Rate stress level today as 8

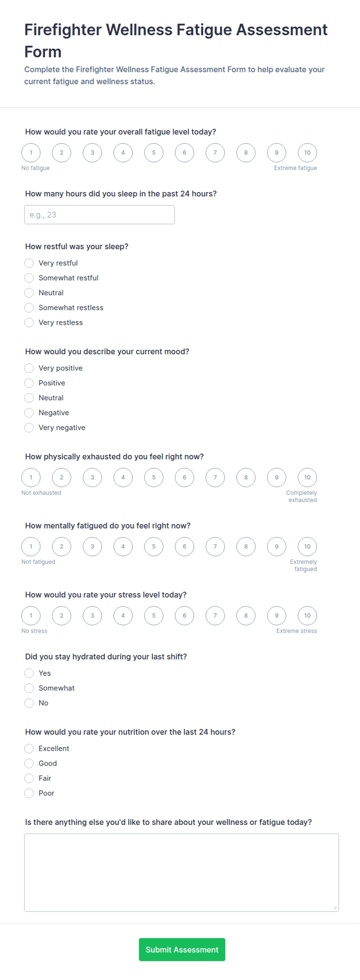(x=246, y=616)
